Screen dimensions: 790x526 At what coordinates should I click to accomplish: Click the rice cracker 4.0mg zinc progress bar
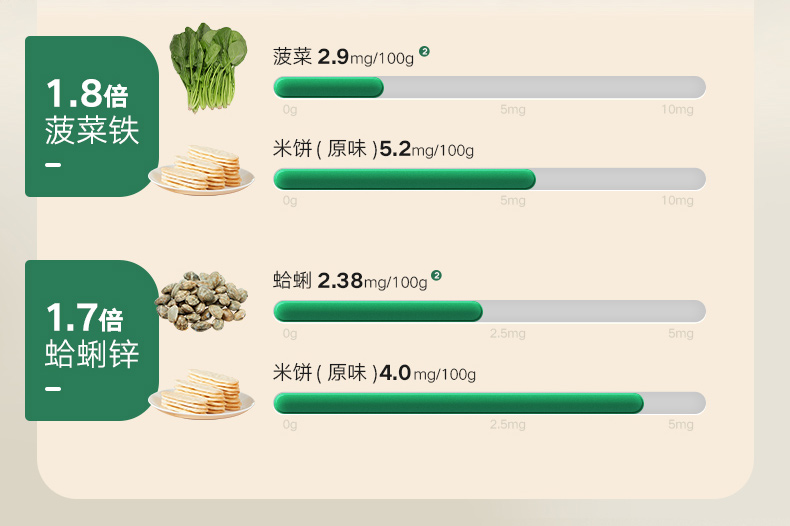(489, 403)
